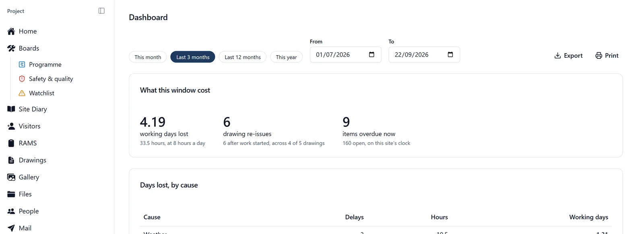
Task: Select the This year range
Action: [286, 57]
